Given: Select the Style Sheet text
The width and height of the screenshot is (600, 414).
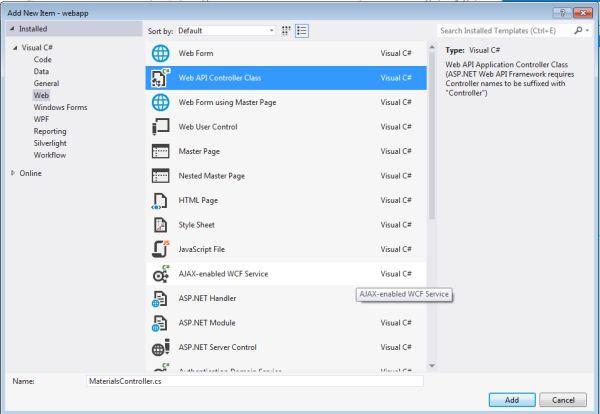Looking at the screenshot, I should tap(196, 225).
